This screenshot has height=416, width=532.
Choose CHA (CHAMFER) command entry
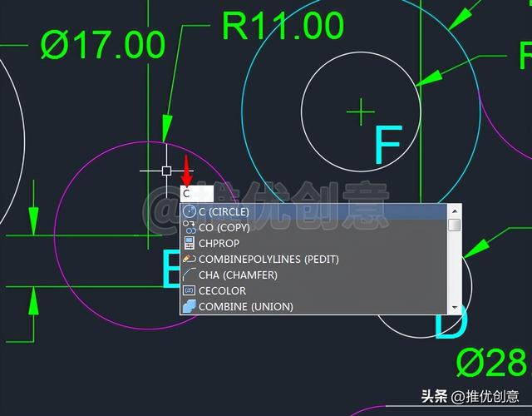coord(314,275)
